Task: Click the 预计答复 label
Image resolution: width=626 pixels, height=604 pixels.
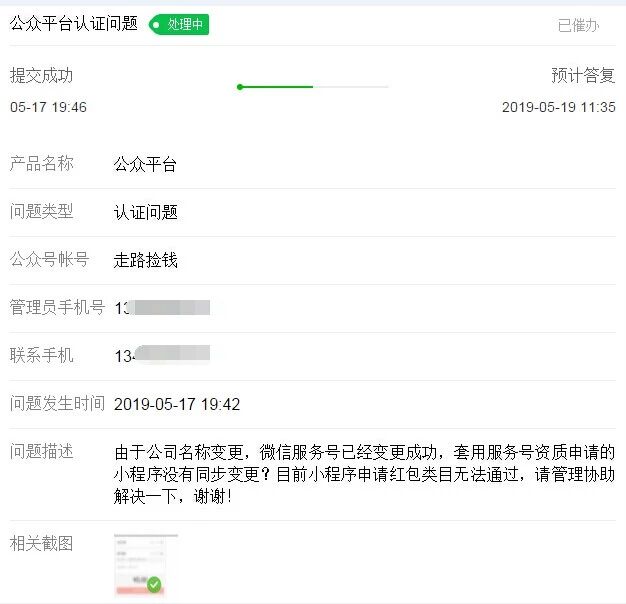Action: (x=583, y=75)
